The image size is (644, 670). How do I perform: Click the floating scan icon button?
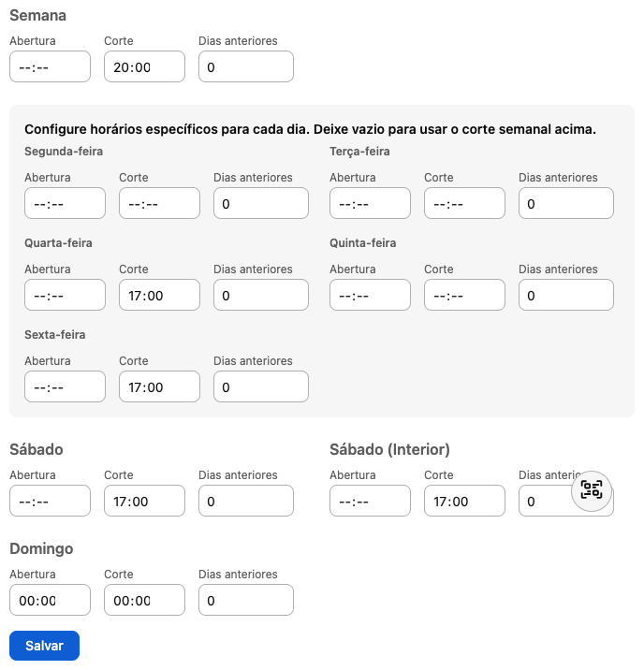tap(592, 490)
